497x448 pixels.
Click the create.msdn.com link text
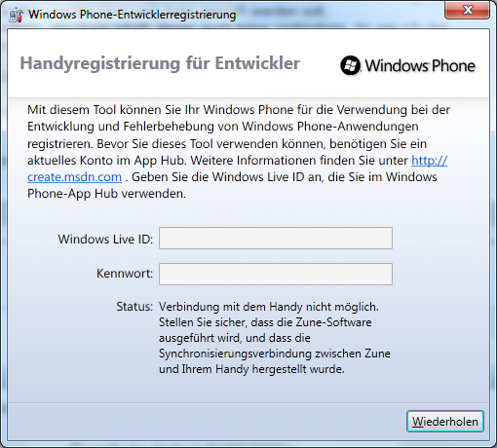74,177
